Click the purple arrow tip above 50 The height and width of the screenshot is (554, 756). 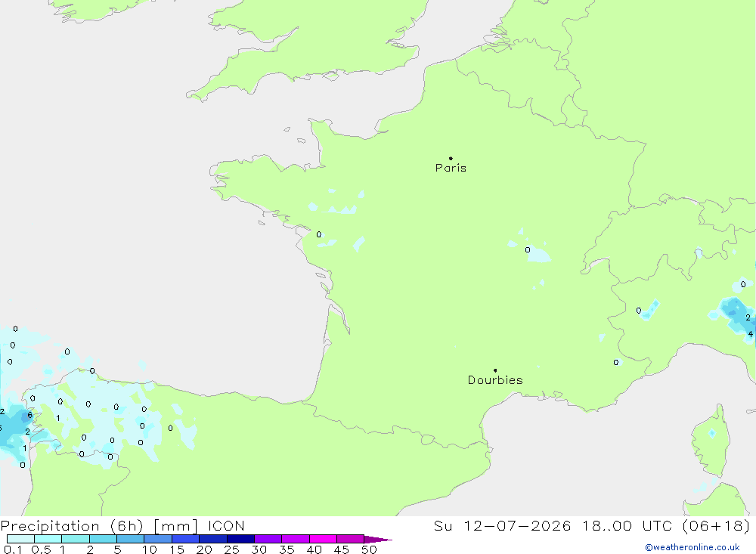coord(378,540)
